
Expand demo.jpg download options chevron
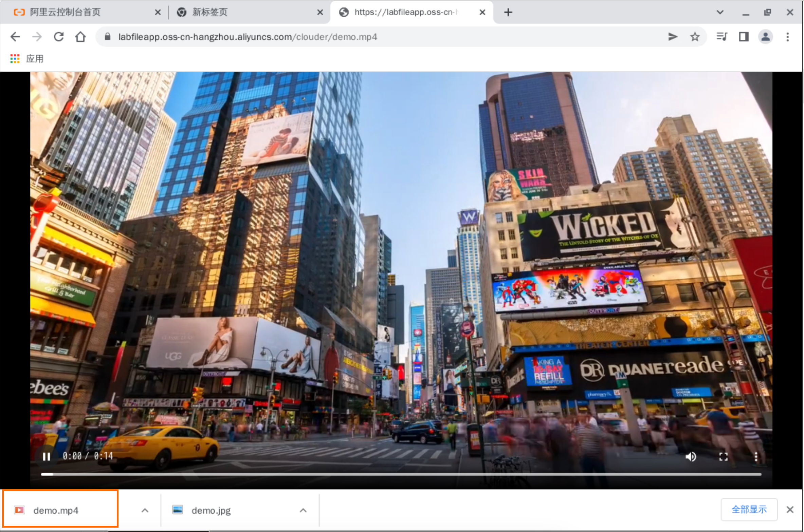pos(303,510)
